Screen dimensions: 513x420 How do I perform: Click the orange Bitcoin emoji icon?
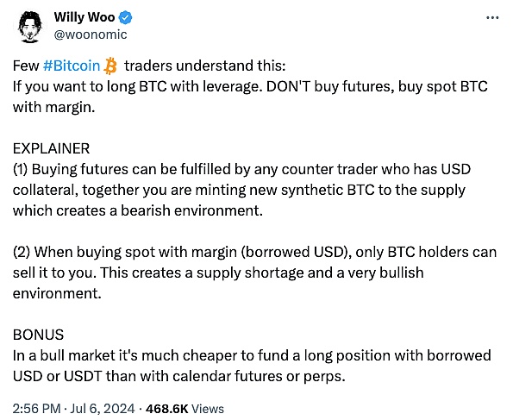click(110, 66)
